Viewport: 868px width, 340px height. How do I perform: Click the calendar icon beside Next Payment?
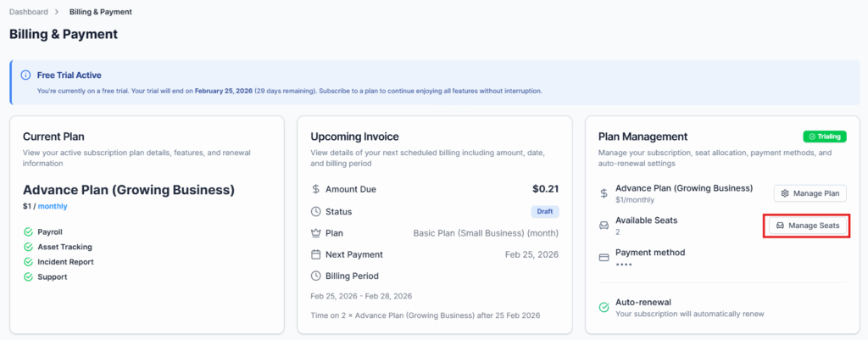(316, 254)
